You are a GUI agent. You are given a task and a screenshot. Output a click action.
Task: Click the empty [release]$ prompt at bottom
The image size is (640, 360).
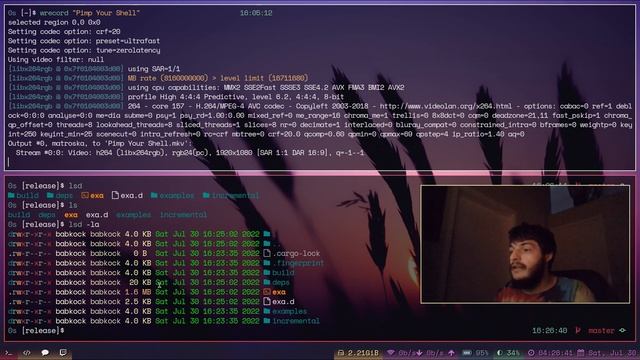[x=36, y=331]
